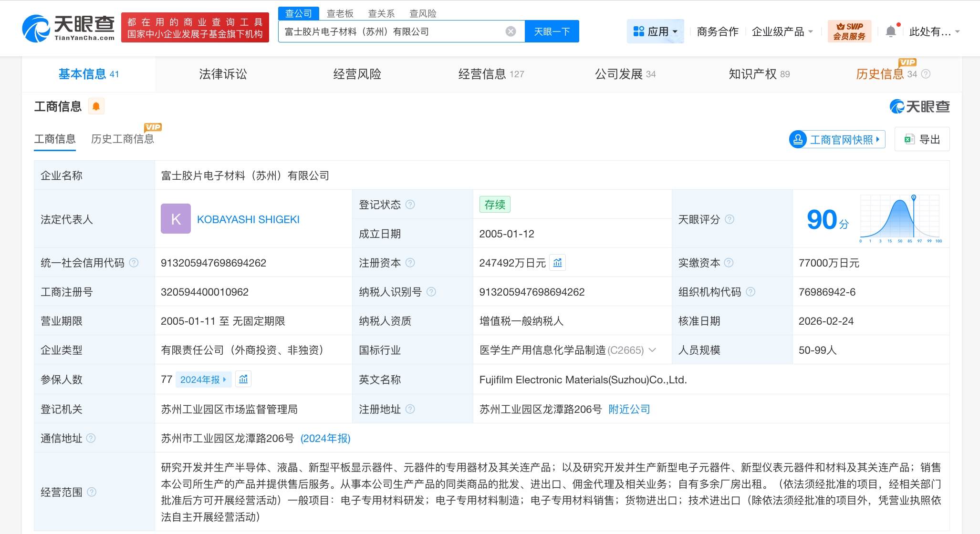The image size is (980, 534).
Task: Switch to 历史工商信息 sub-tab
Action: (122, 139)
